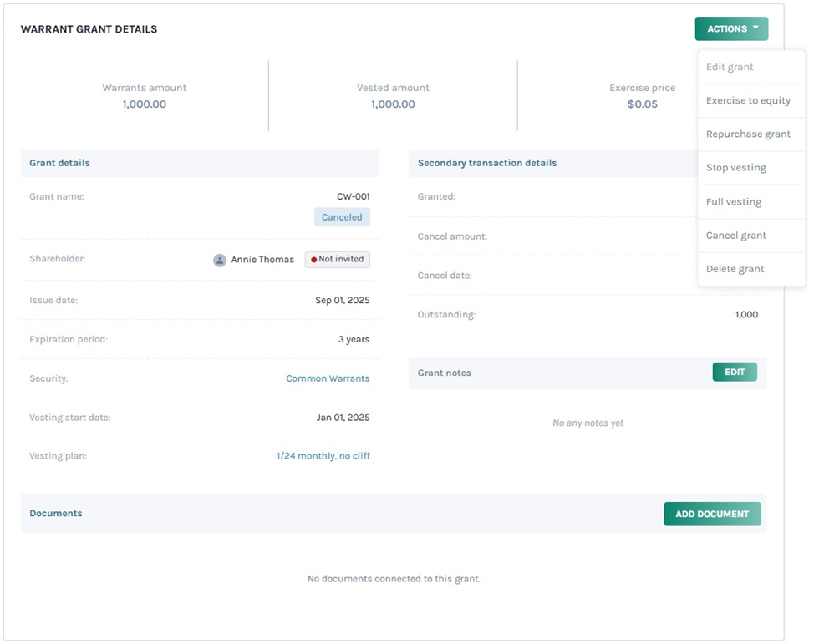Viewport: 814px width, 644px height.
Task: Click the Annie Thomas shareholder name
Action: [262, 260]
